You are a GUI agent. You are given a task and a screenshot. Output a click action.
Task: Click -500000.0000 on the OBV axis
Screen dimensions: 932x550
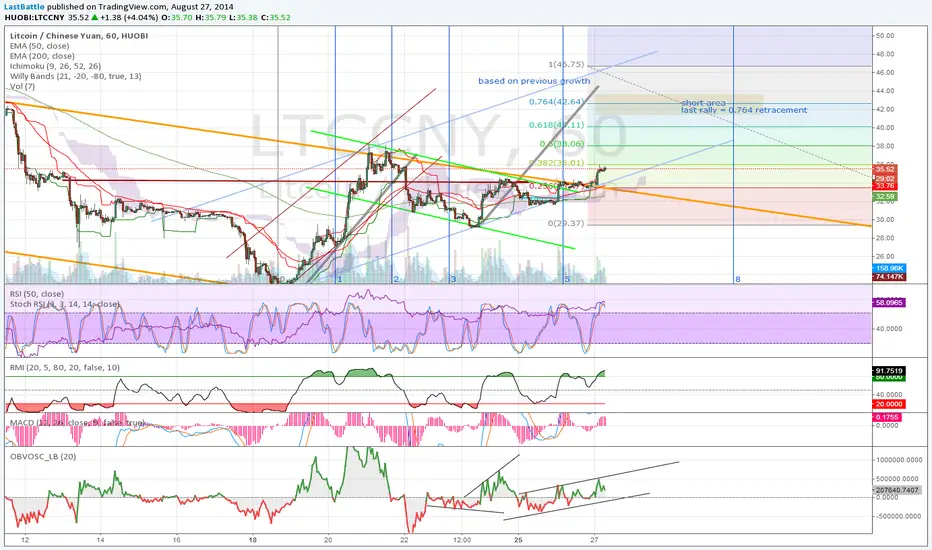point(900,516)
